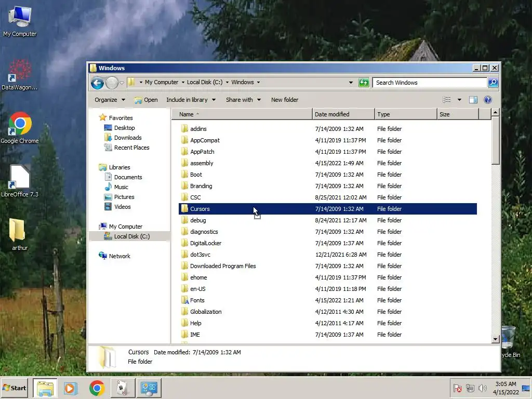Select the Recycle Bin on desktop
The height and width of the screenshot is (399, 532).
[x=511, y=342]
